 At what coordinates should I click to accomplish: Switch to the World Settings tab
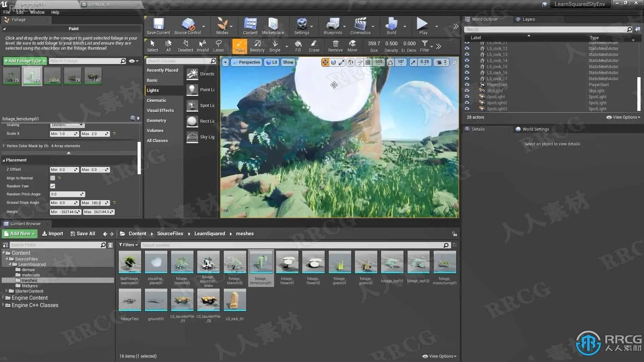click(535, 129)
